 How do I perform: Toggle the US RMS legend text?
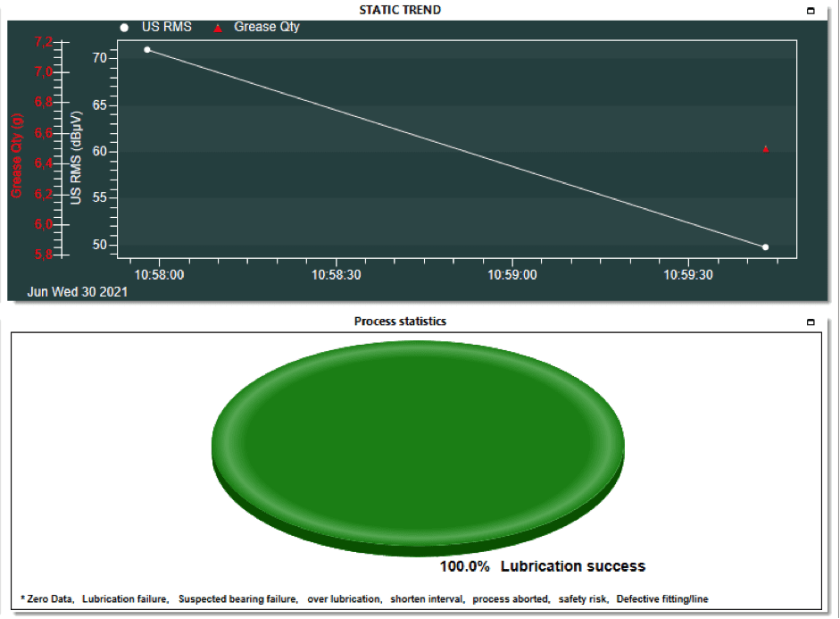click(x=167, y=27)
